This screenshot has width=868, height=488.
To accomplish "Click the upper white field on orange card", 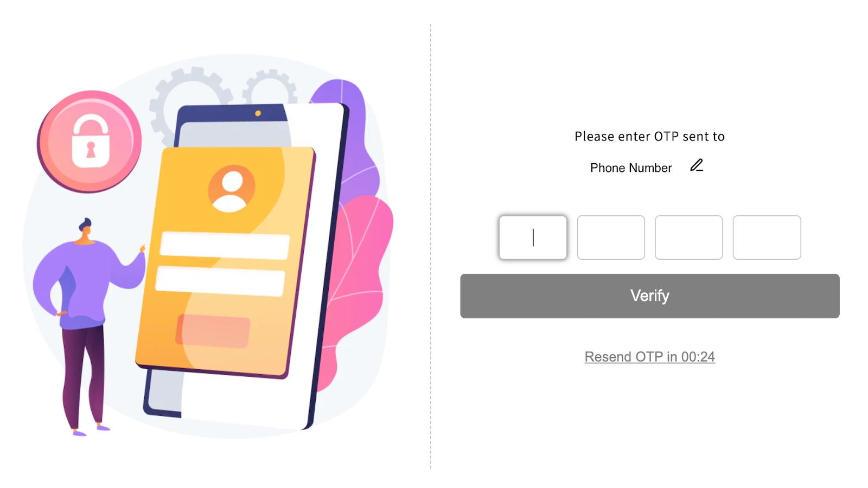I will point(225,245).
